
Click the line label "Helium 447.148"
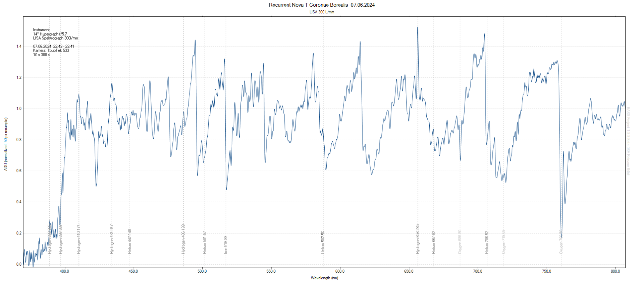(130, 241)
